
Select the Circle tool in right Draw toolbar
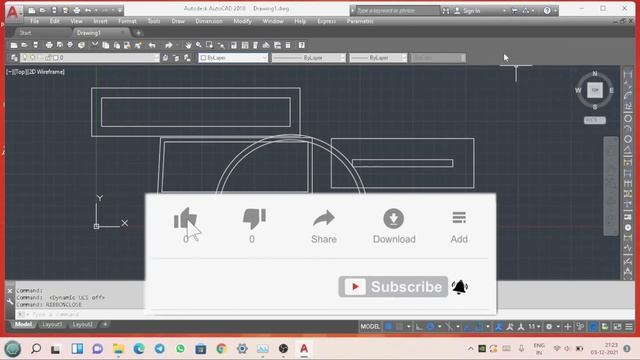pos(628,119)
